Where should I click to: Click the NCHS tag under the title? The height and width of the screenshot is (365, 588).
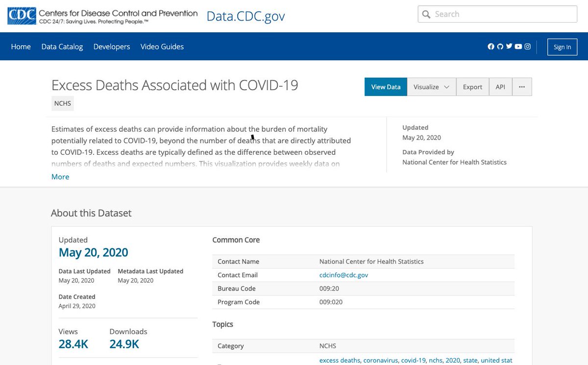click(63, 103)
